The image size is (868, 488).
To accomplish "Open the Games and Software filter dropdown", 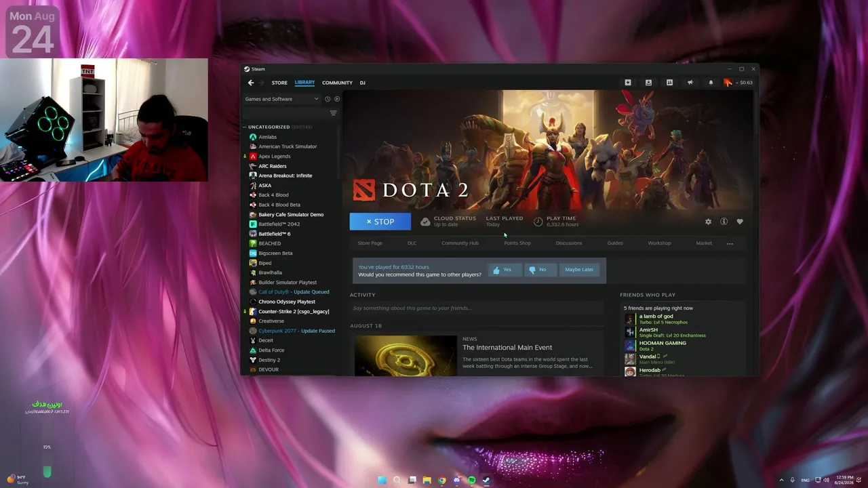I will 281,99.
